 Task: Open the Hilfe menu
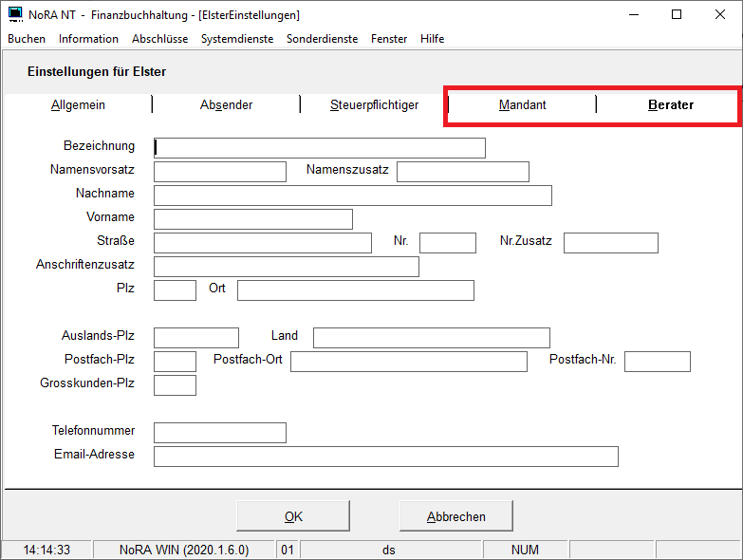[x=432, y=39]
